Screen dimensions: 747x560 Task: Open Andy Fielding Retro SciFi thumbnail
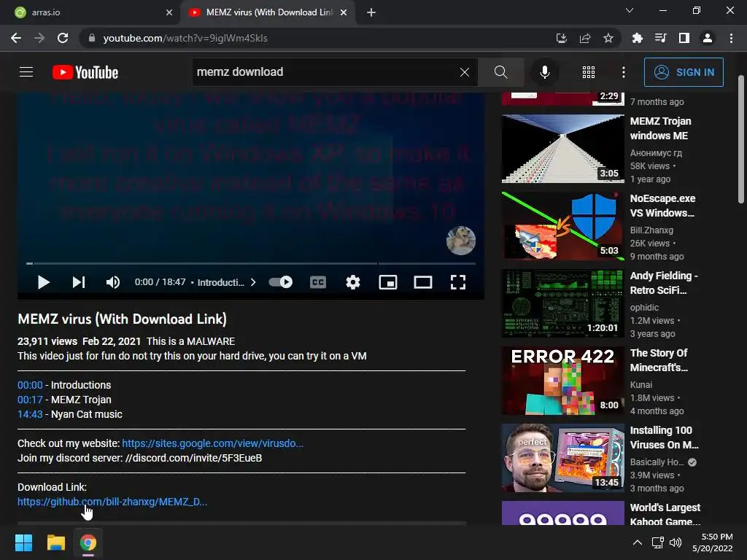[x=562, y=303]
